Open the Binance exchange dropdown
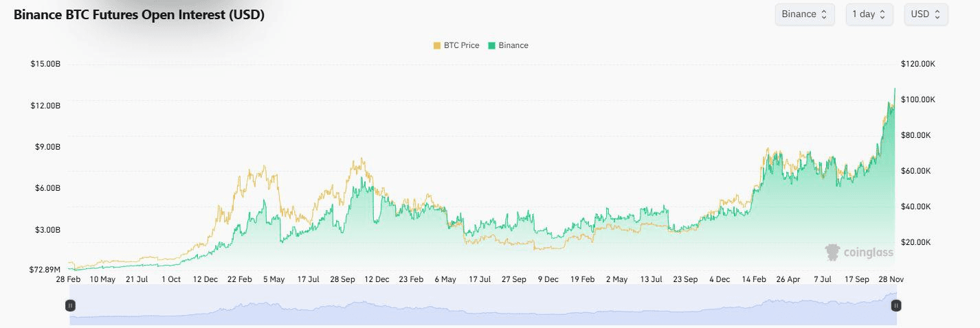Screen dimensions: 980x328 (805, 14)
